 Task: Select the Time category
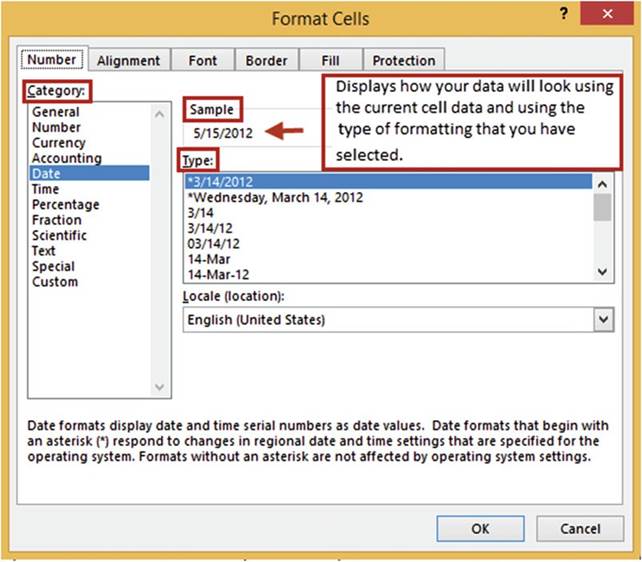[x=46, y=189]
